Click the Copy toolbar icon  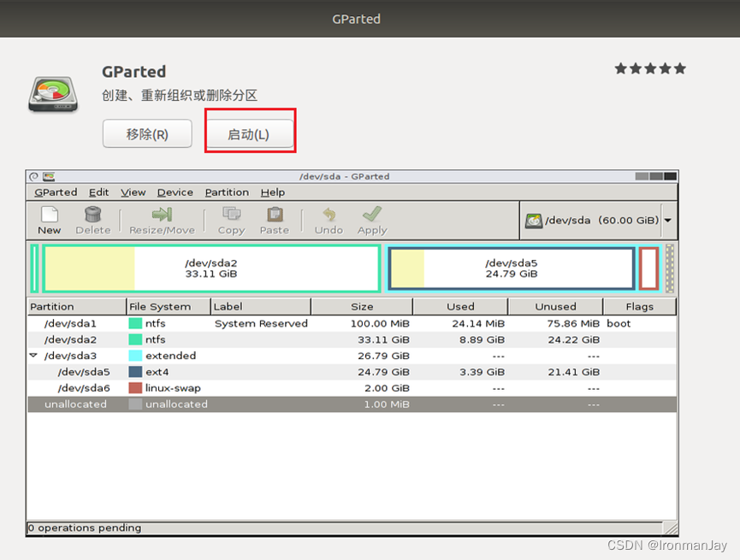click(x=231, y=221)
